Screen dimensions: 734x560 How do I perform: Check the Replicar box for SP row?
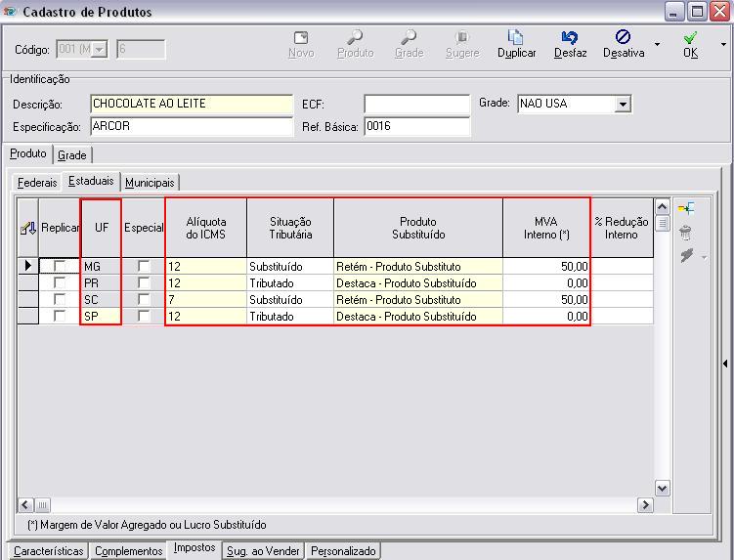tap(61, 316)
